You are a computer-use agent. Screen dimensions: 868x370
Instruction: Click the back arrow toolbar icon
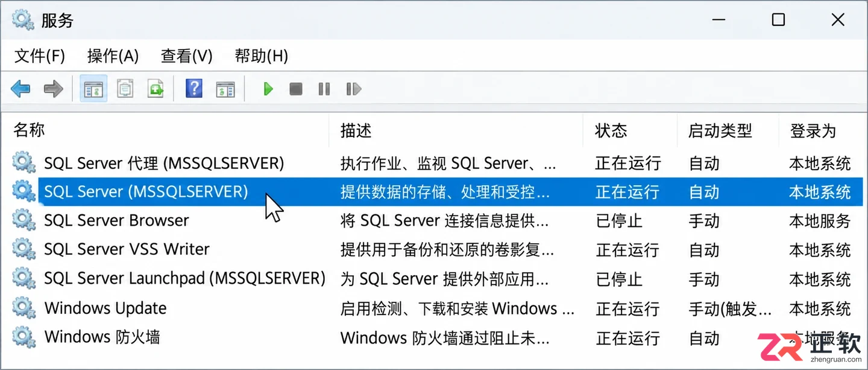(x=20, y=89)
